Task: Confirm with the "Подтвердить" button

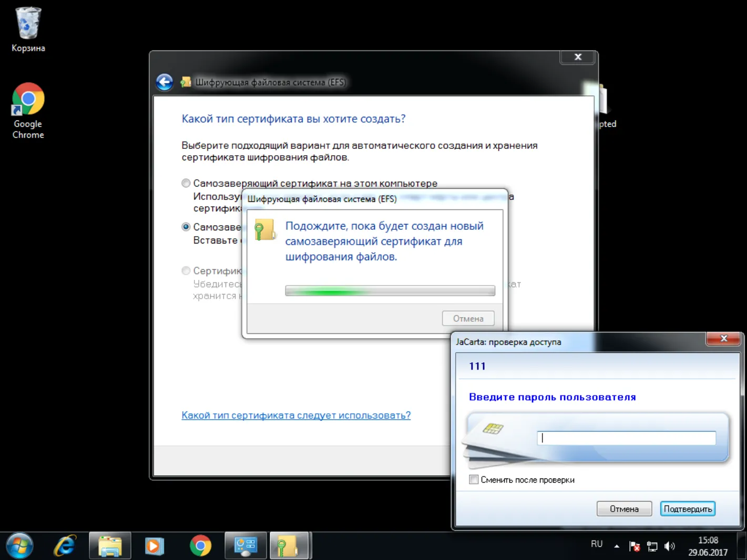Action: (x=688, y=509)
